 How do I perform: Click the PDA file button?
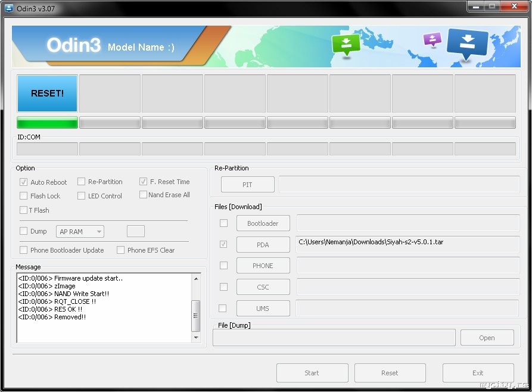(263, 245)
